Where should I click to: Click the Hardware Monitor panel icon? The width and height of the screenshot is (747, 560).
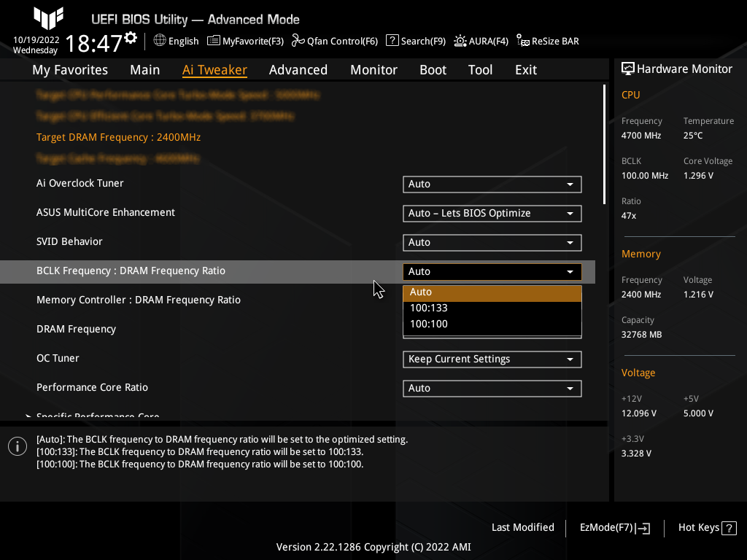pos(628,69)
